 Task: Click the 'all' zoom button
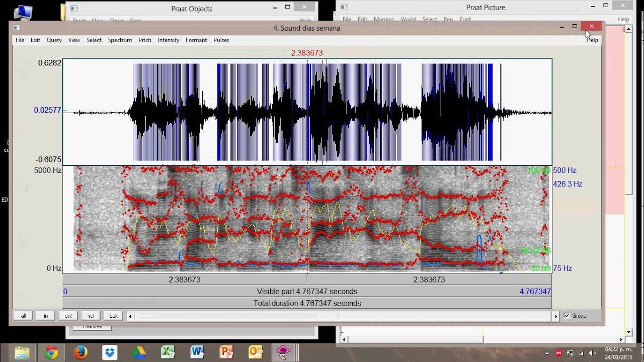(23, 316)
